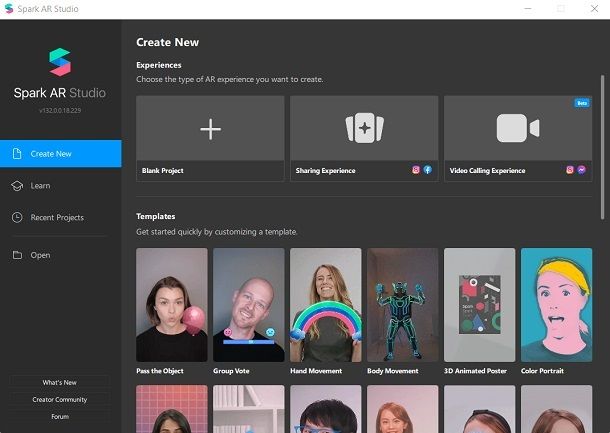Click the sparkle cards Sharing Experience icon
610x433 pixels.
pyautogui.click(x=365, y=128)
